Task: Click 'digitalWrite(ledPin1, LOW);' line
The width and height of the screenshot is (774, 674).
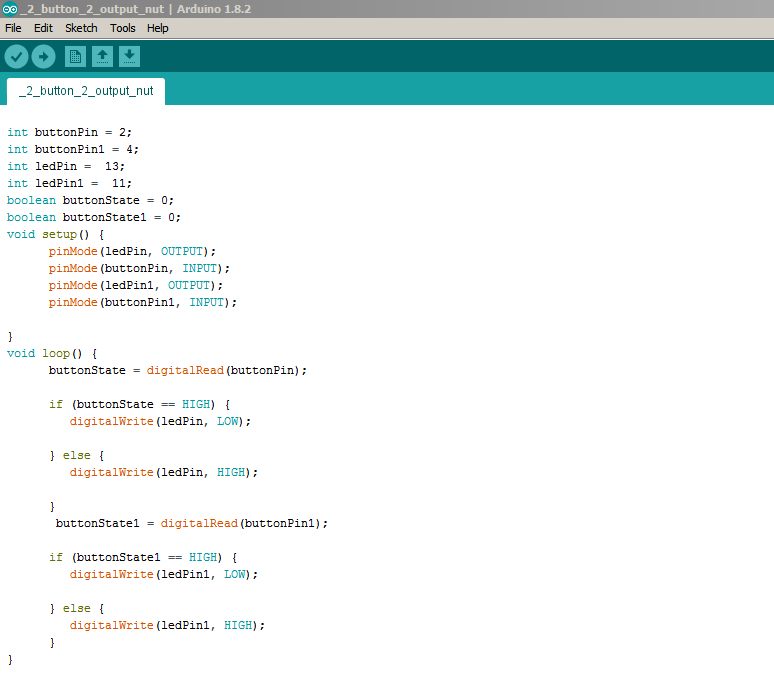Action: pos(164,574)
